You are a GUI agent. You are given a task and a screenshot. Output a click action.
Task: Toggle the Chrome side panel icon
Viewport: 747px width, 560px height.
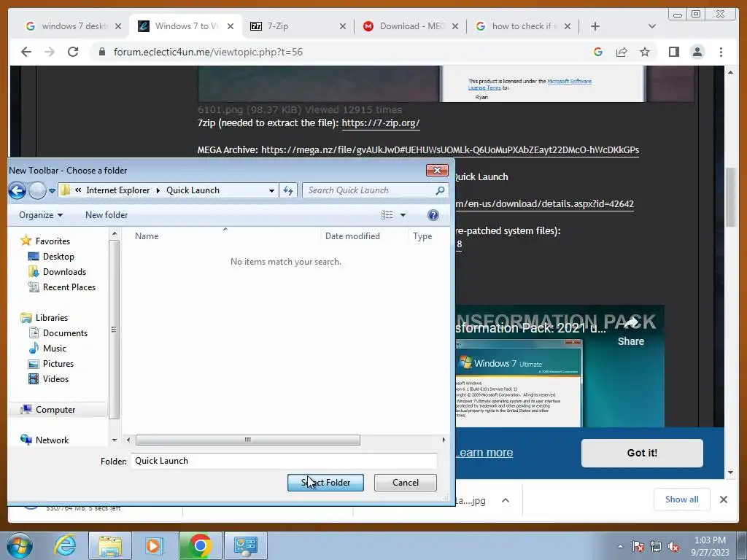coord(674,52)
